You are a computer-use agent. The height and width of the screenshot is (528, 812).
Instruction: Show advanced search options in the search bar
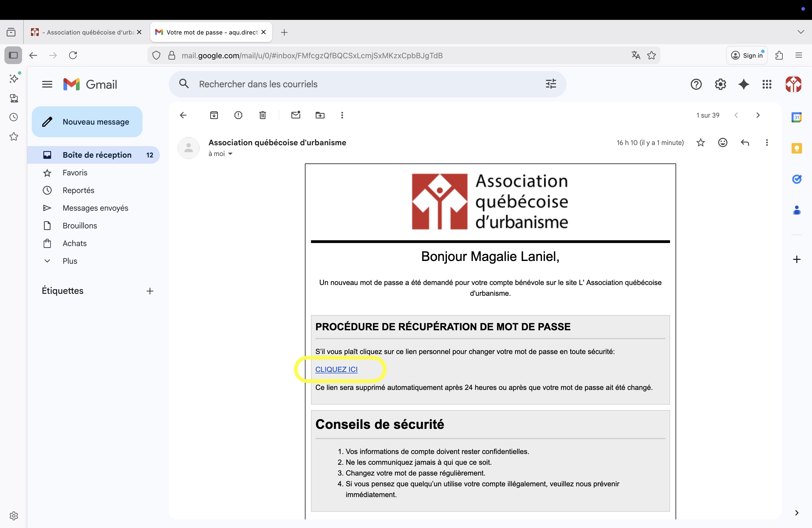click(x=551, y=84)
